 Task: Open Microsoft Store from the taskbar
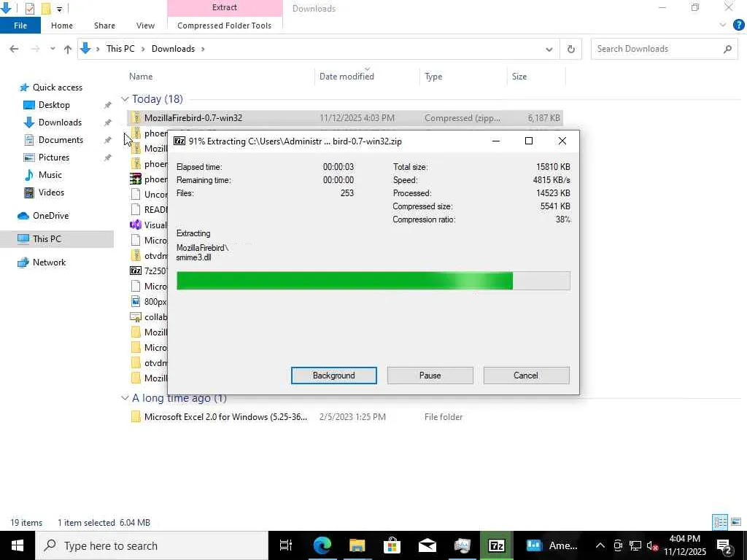(x=392, y=545)
